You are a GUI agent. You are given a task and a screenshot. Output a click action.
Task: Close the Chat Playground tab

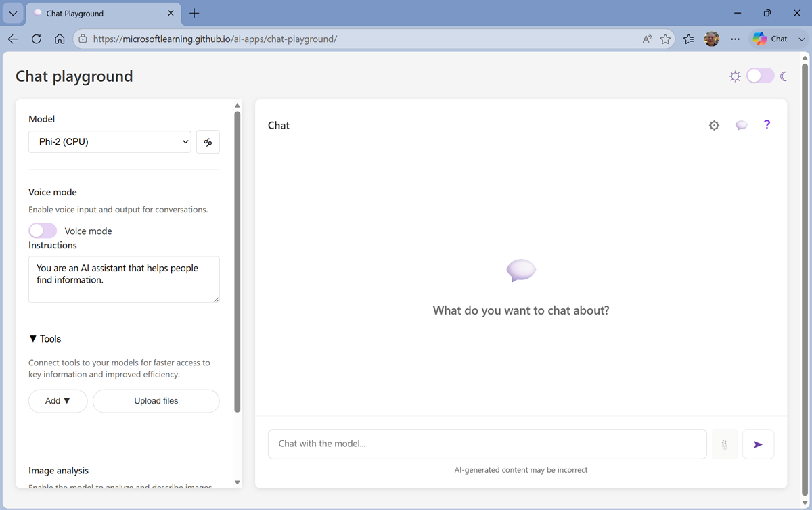point(171,13)
